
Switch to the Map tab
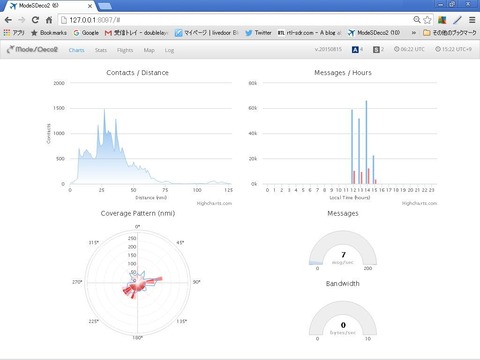point(149,50)
